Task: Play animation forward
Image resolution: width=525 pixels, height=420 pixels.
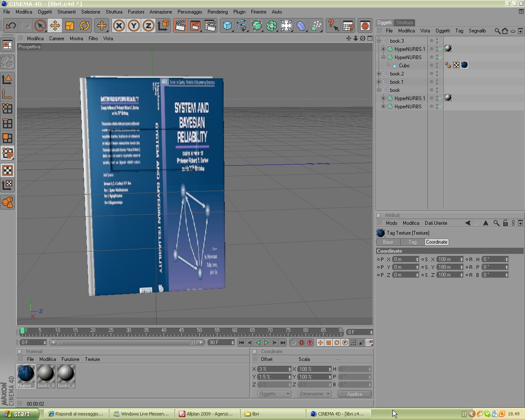Action: click(x=266, y=342)
